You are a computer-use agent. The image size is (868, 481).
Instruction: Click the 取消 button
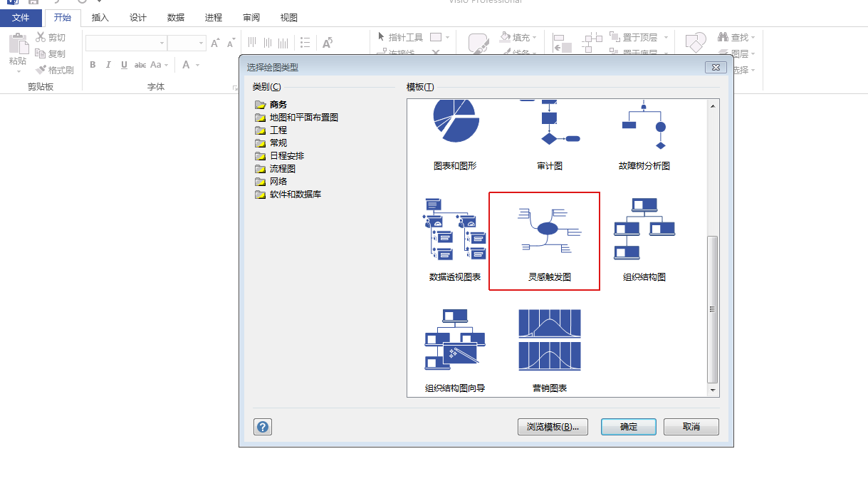point(691,427)
